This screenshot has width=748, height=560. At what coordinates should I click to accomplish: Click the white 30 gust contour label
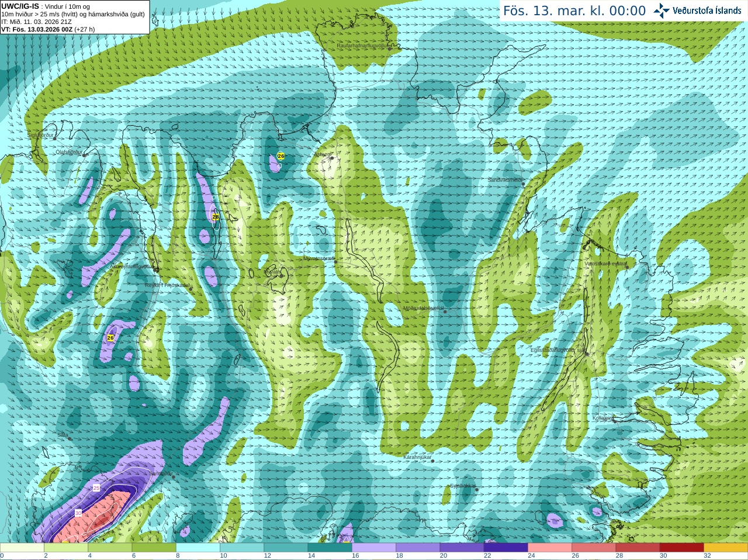click(x=78, y=513)
